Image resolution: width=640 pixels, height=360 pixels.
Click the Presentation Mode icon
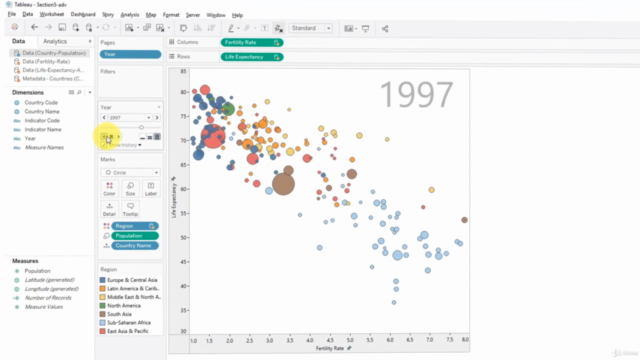click(366, 28)
